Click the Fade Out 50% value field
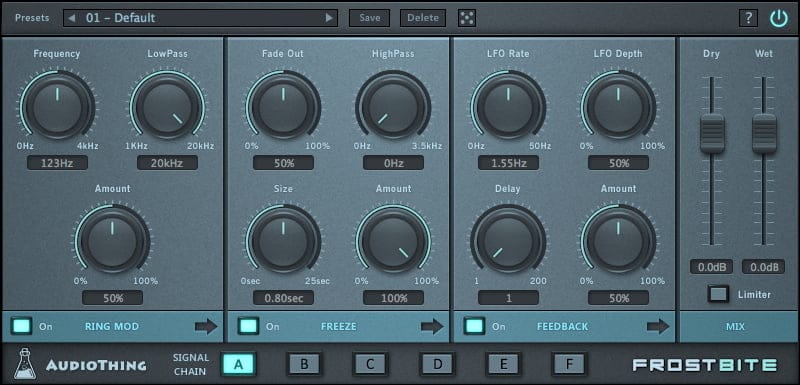The height and width of the screenshot is (385, 800). (283, 163)
